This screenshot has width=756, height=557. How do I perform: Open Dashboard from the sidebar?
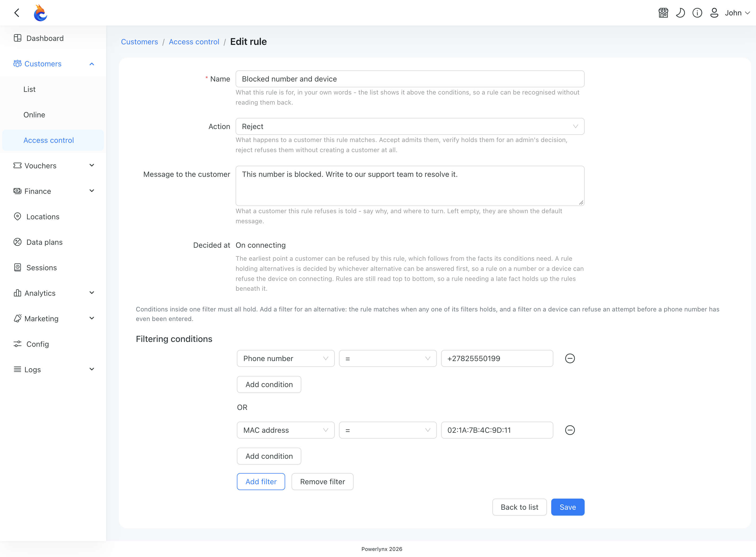(53, 38)
